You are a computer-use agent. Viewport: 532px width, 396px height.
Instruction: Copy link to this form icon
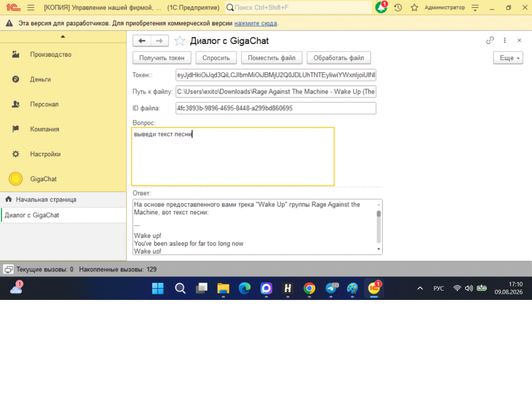point(489,40)
